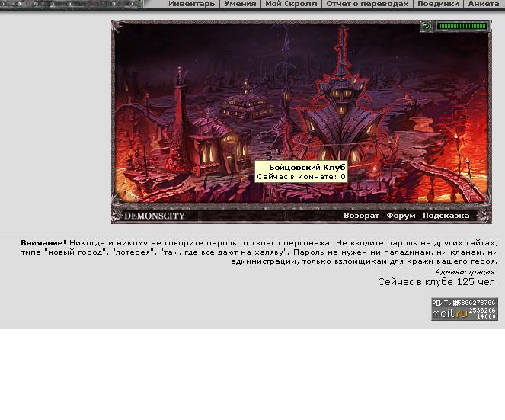Click the green refresh icon above map
This screenshot has width=505, height=420.
pos(426,26)
